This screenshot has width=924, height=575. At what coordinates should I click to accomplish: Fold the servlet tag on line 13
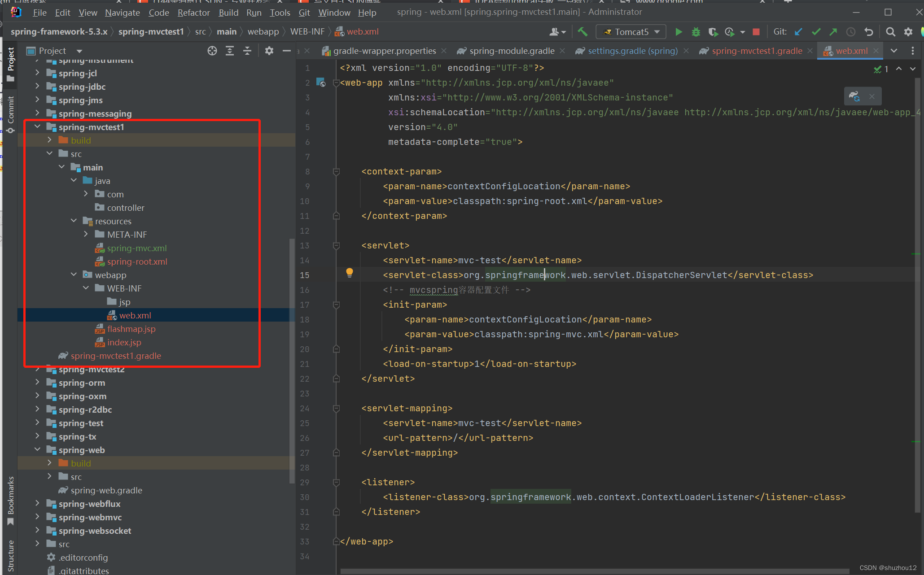point(336,246)
